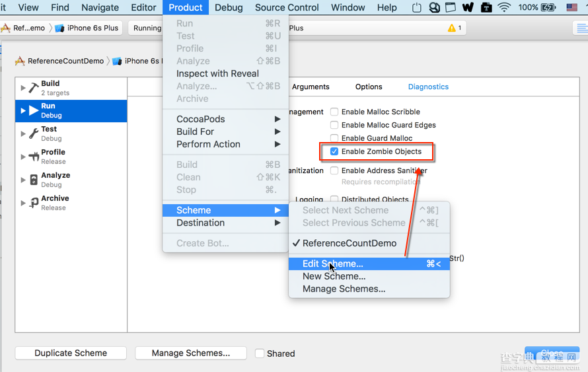Click the Manage Schemes... button at bottom

coord(191,353)
